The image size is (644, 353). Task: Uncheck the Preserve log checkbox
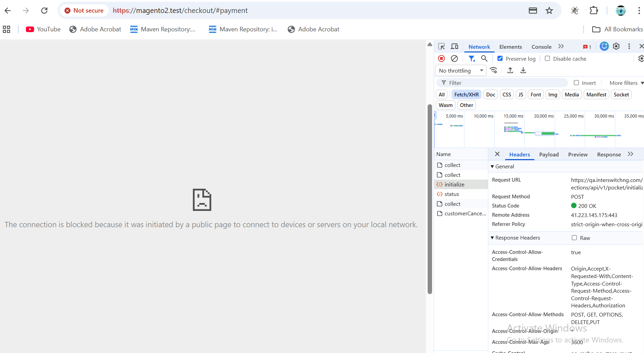pyautogui.click(x=500, y=59)
